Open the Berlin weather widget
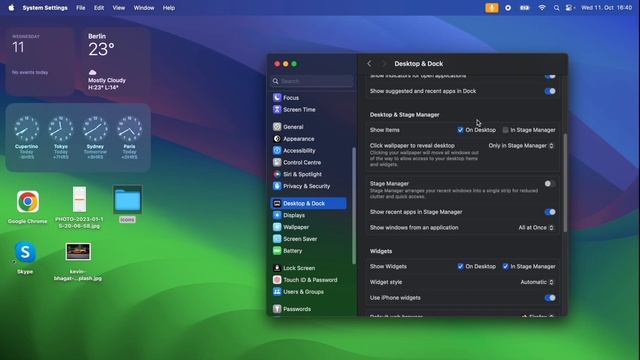 point(116,62)
